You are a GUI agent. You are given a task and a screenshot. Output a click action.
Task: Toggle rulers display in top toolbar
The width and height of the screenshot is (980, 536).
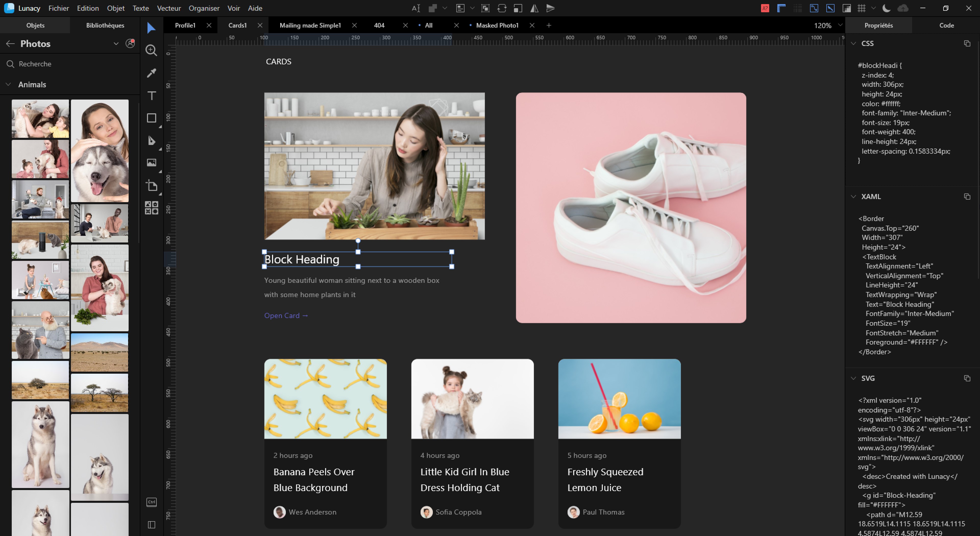click(x=781, y=8)
